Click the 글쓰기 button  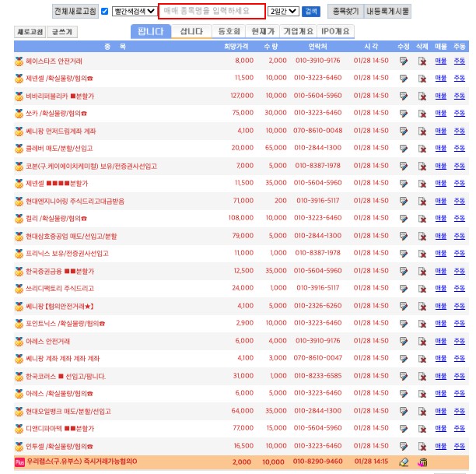[x=62, y=32]
